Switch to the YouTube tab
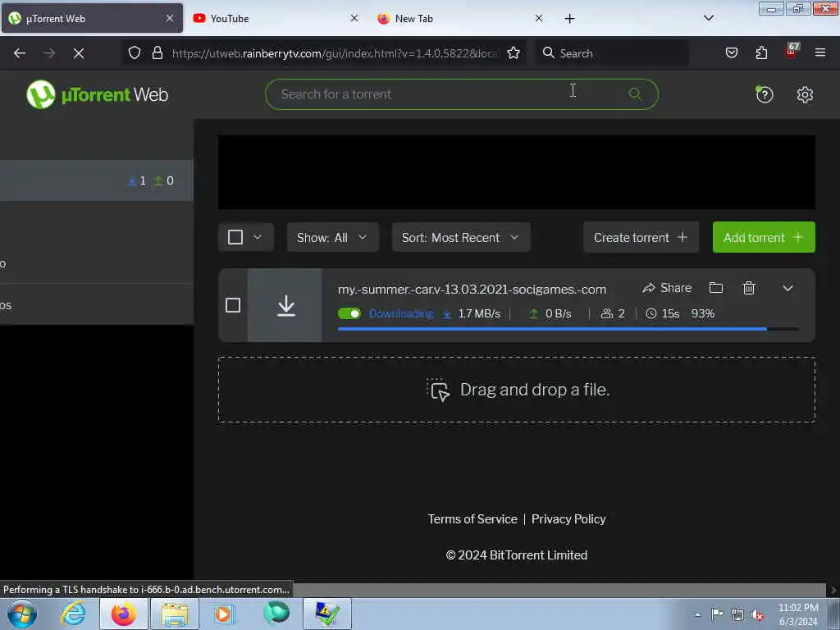Screen dimensions: 840x630 coord(274,18)
